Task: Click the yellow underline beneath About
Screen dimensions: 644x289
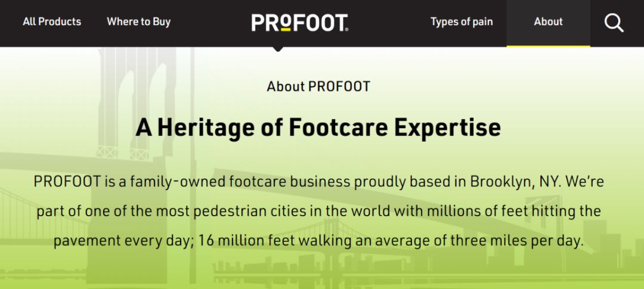Action: [548, 45]
